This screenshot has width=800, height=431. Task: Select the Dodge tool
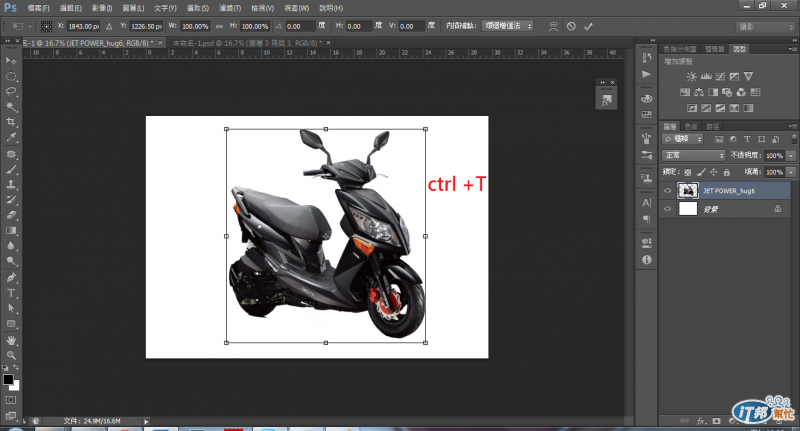[11, 261]
